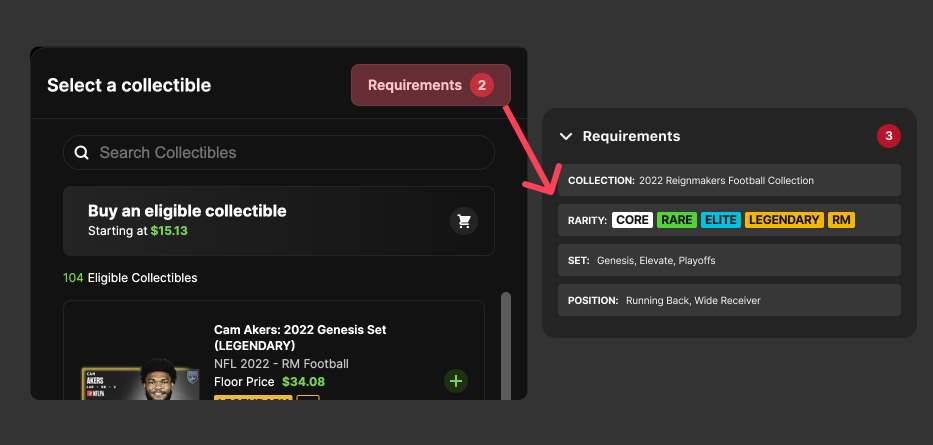Click the Search Collectibles input field
The width and height of the screenshot is (933, 445).
pyautogui.click(x=278, y=152)
